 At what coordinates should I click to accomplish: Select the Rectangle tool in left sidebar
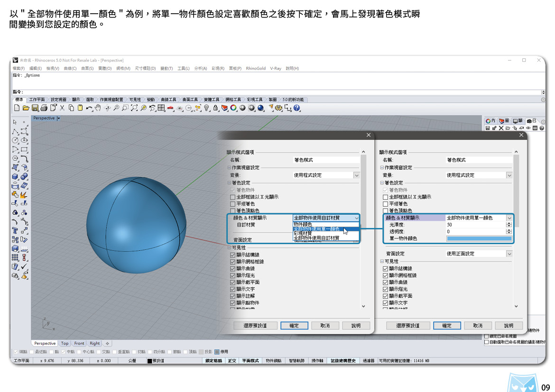tap(24, 150)
